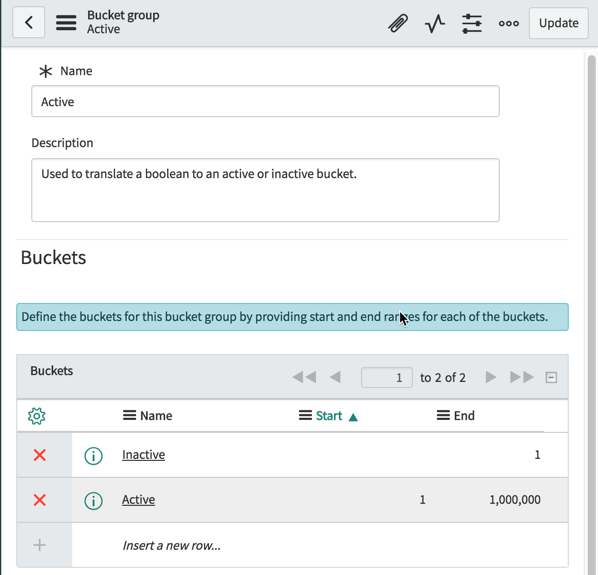Viewport: 598px width, 575px height.
Task: Open the form context hamburger menu
Action: click(x=66, y=23)
